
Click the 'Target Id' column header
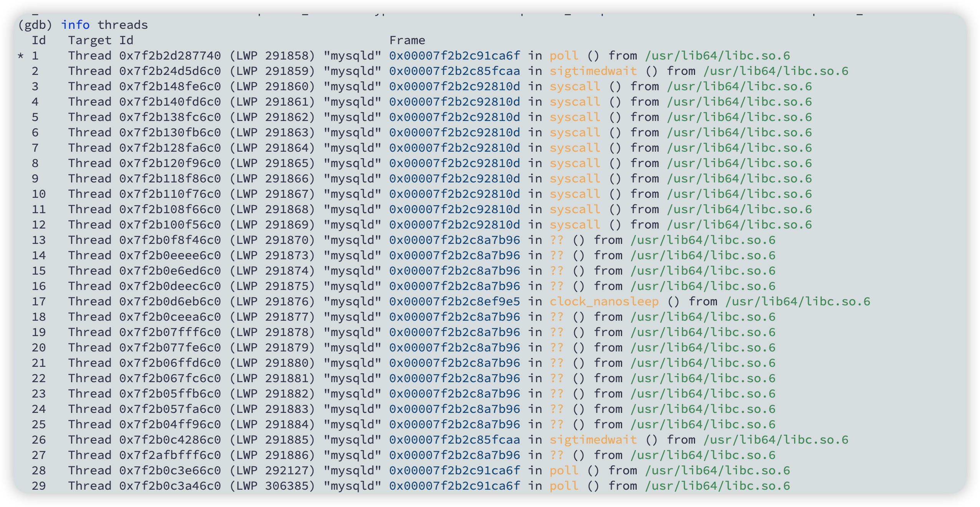(x=101, y=40)
